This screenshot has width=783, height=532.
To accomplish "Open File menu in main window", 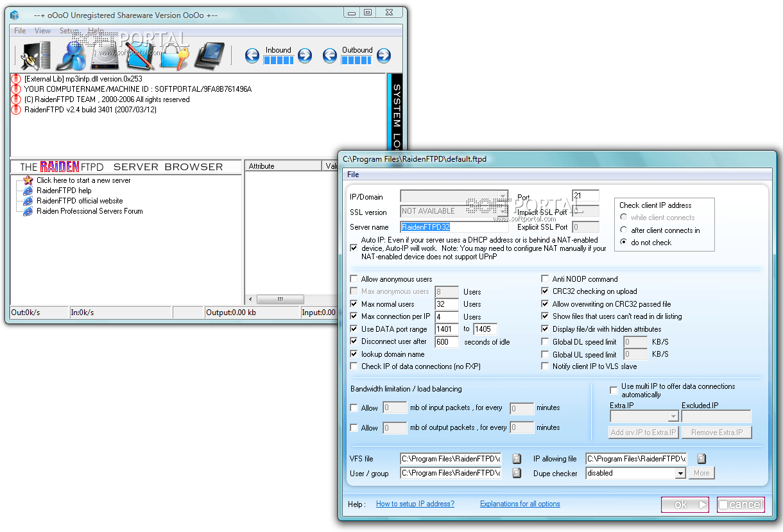I will click(x=20, y=31).
